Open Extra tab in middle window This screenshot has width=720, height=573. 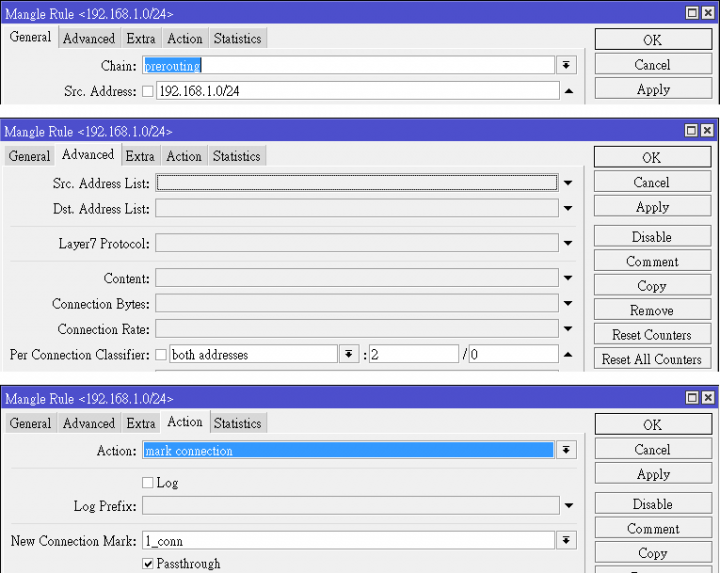click(140, 156)
